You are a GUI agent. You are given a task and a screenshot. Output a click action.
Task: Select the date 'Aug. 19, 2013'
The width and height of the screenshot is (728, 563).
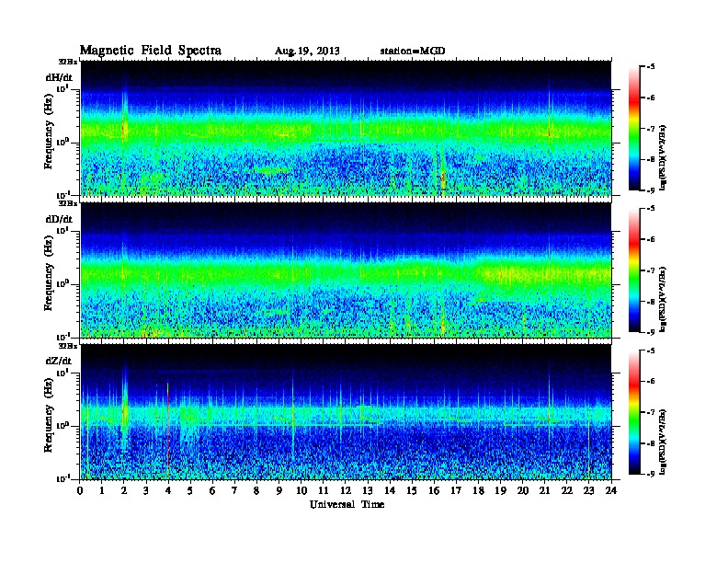point(307,51)
